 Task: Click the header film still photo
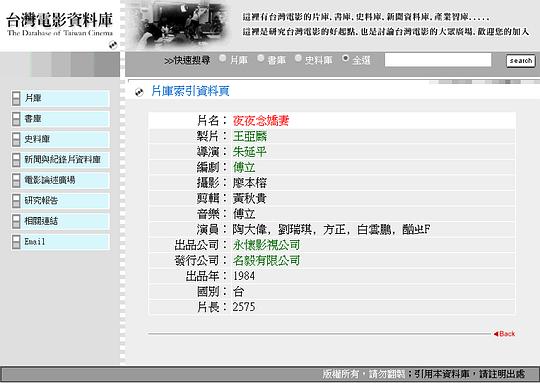(x=179, y=26)
